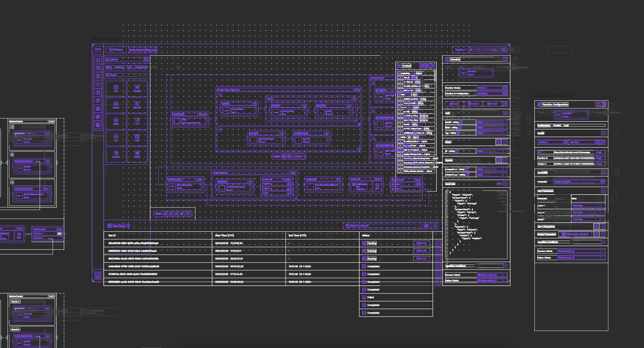Click the lightning bolt sidebar icon
The width and height of the screenshot is (644, 348).
point(98,84)
